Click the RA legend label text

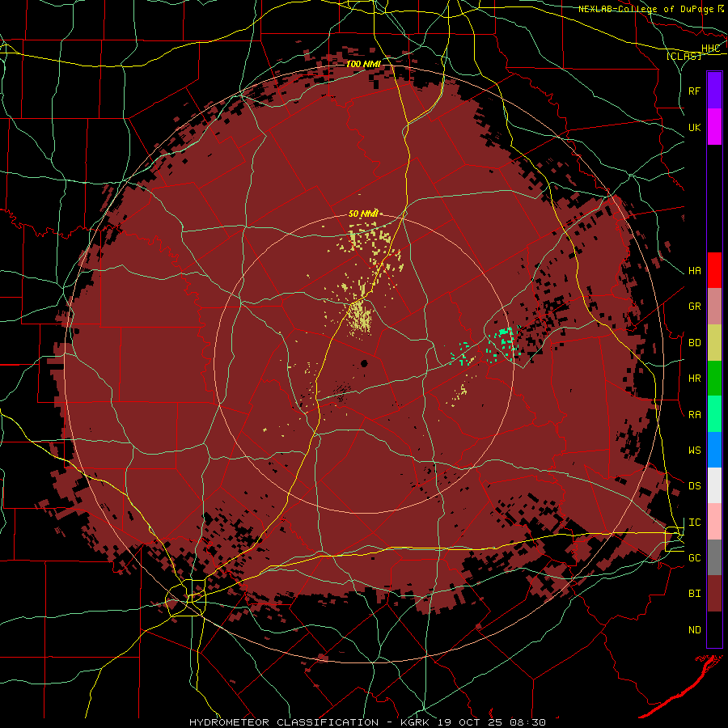[x=694, y=415]
